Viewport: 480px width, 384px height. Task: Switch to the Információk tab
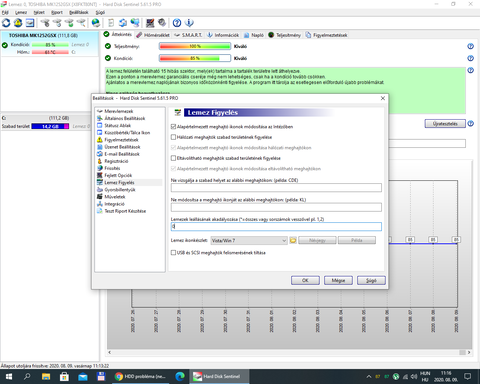[223, 35]
